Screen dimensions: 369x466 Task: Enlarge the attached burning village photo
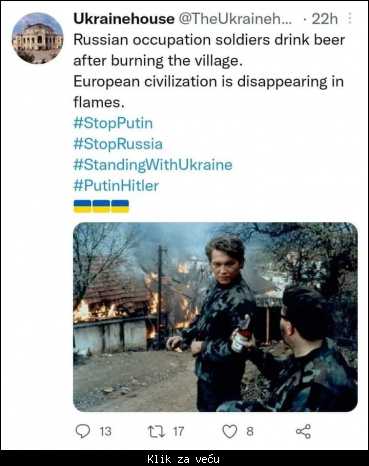tap(215, 317)
